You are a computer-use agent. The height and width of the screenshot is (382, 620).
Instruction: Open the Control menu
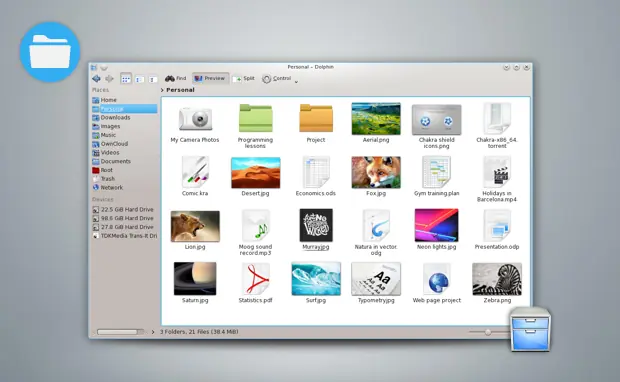(x=276, y=79)
